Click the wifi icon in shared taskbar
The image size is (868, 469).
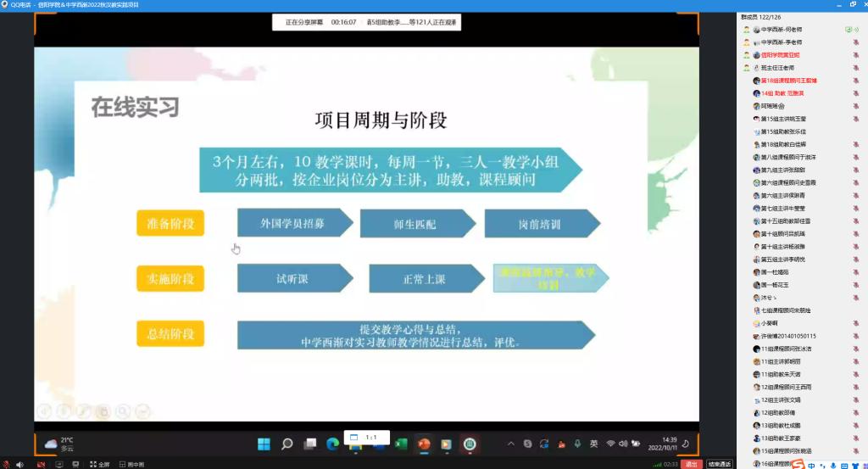tap(610, 444)
